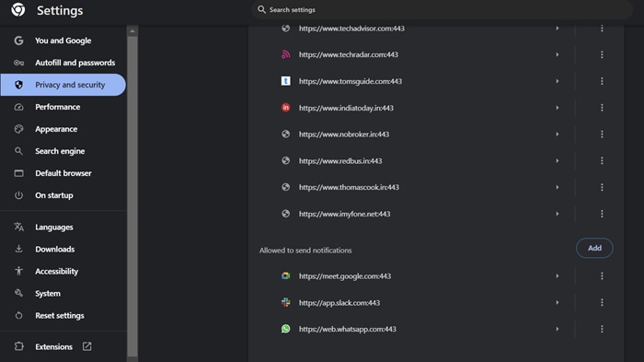Click the Slack favicon
The height and width of the screenshot is (362, 644).
(285, 302)
